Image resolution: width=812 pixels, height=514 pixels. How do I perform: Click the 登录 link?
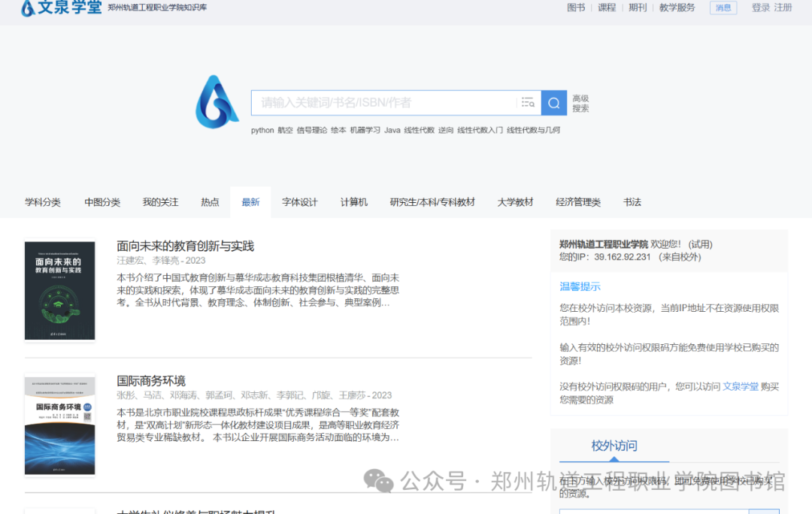pyautogui.click(x=761, y=8)
